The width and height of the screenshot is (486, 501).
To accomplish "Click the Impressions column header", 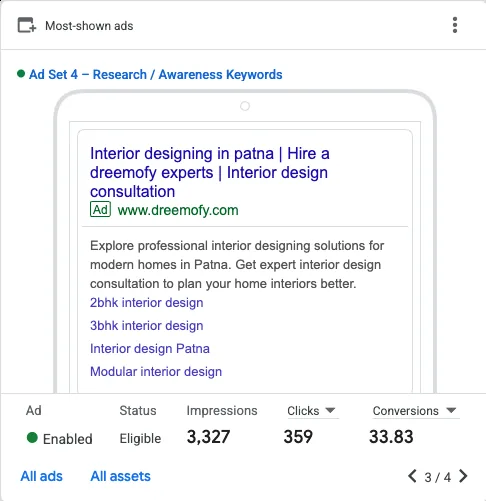I will coord(222,411).
